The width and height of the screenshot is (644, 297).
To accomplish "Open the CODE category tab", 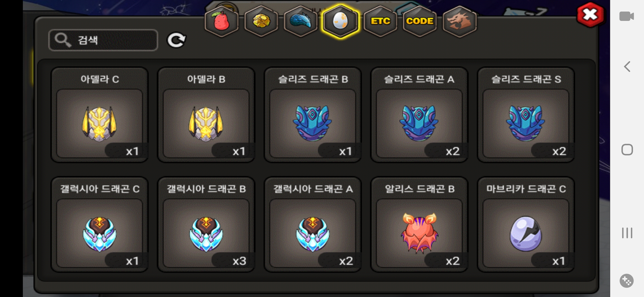I will 420,21.
